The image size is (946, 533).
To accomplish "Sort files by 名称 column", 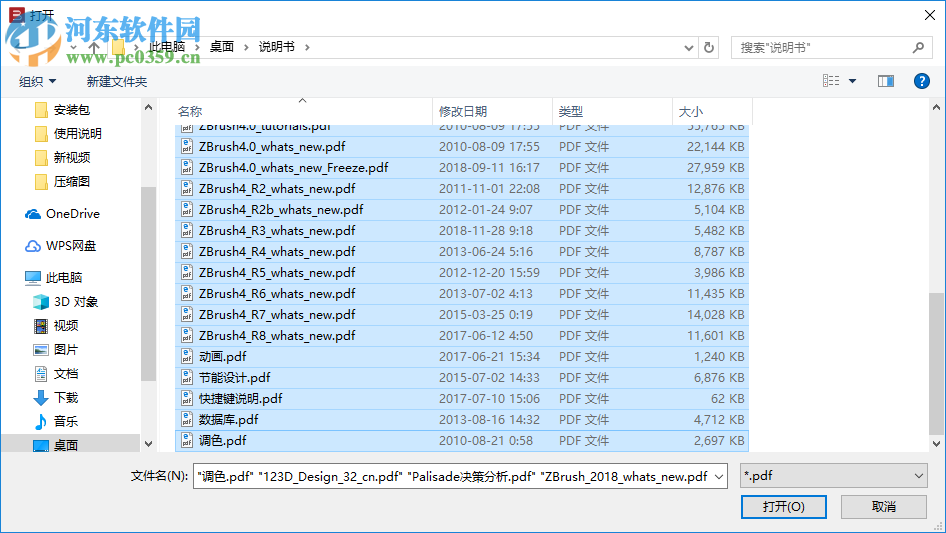I will pyautogui.click(x=303, y=112).
